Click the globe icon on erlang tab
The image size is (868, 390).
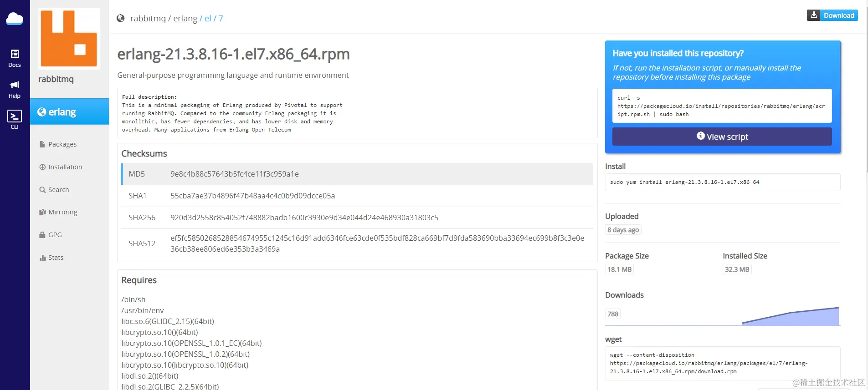pyautogui.click(x=41, y=112)
